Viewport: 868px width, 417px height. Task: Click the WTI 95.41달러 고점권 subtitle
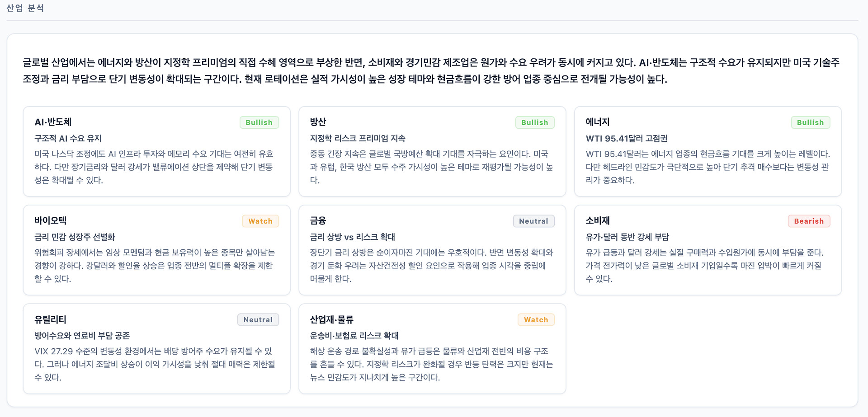coord(627,138)
